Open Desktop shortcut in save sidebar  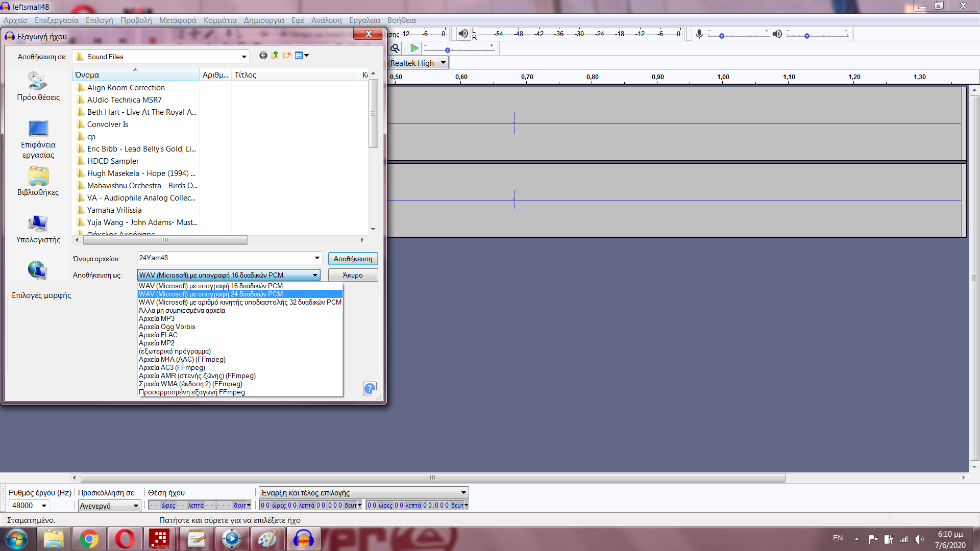click(38, 139)
